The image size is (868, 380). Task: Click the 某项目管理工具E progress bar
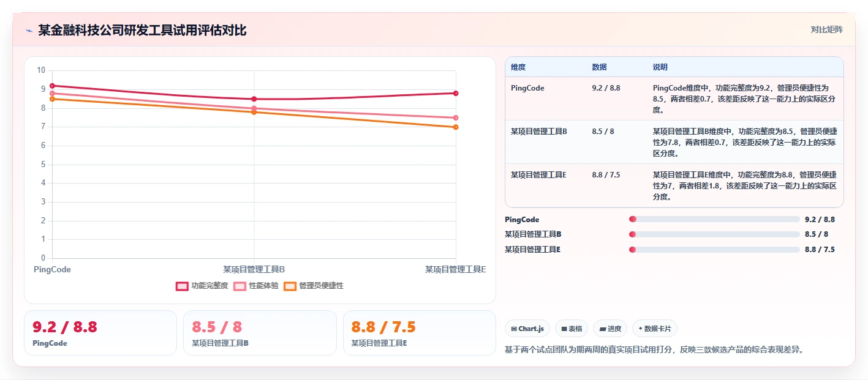[x=714, y=249]
